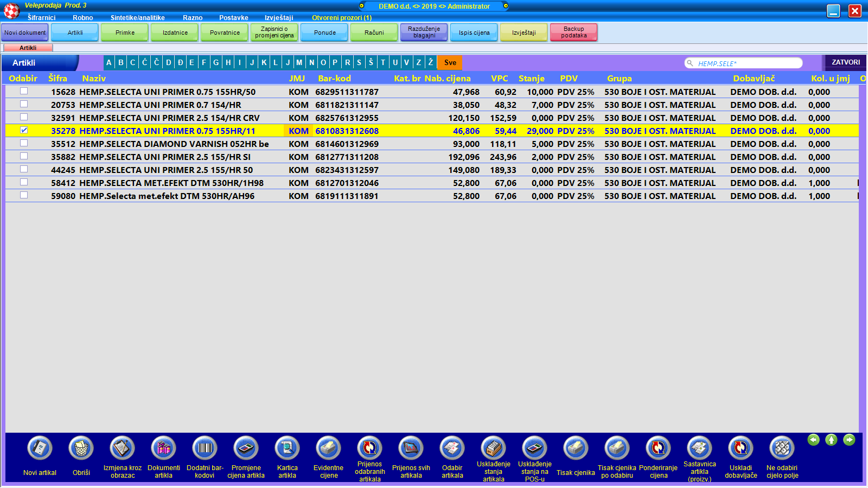Open the Šifrarnici menu
Image resolution: width=868 pixels, height=488 pixels.
click(x=41, y=18)
